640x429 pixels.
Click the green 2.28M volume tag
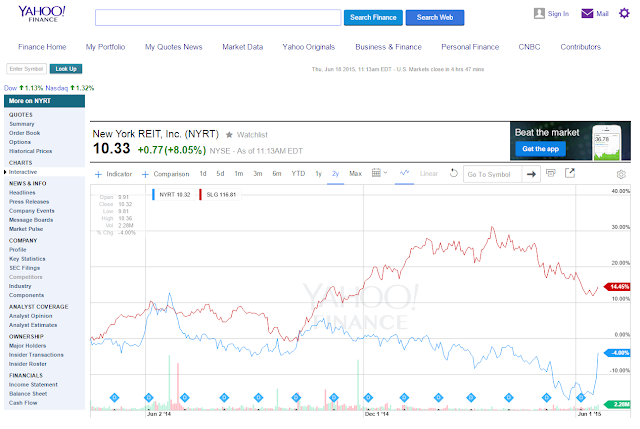[x=617, y=404]
